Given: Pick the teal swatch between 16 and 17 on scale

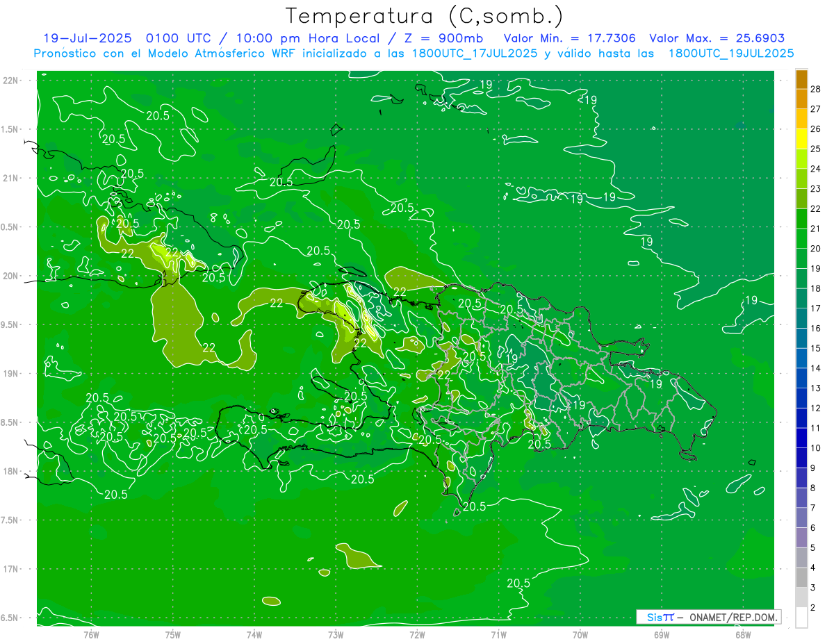Looking at the screenshot, I should click(802, 319).
